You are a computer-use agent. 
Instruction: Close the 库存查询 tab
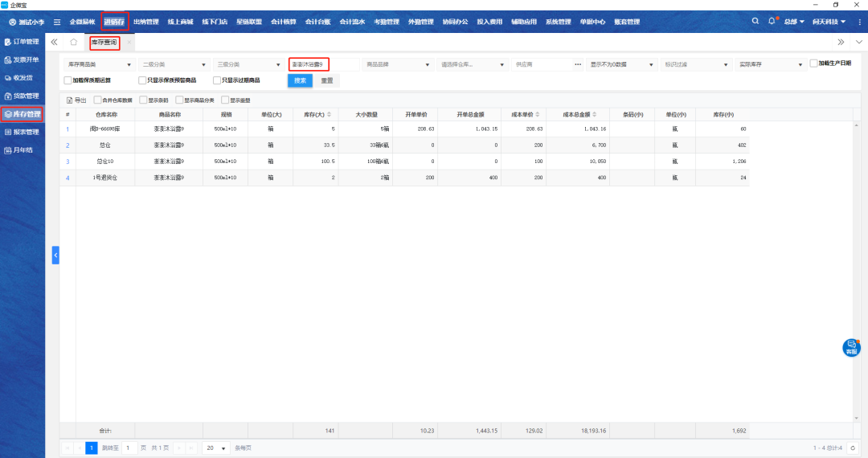click(129, 42)
